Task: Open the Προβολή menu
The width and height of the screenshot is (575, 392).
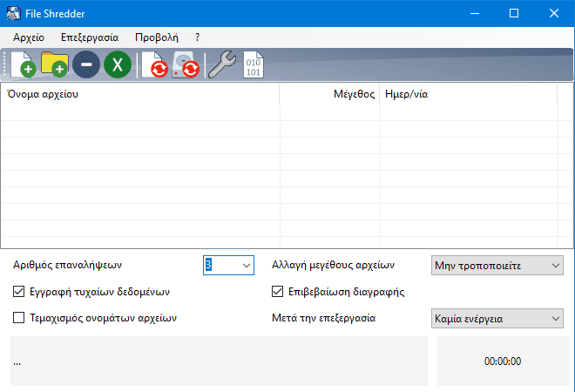Action: click(157, 37)
